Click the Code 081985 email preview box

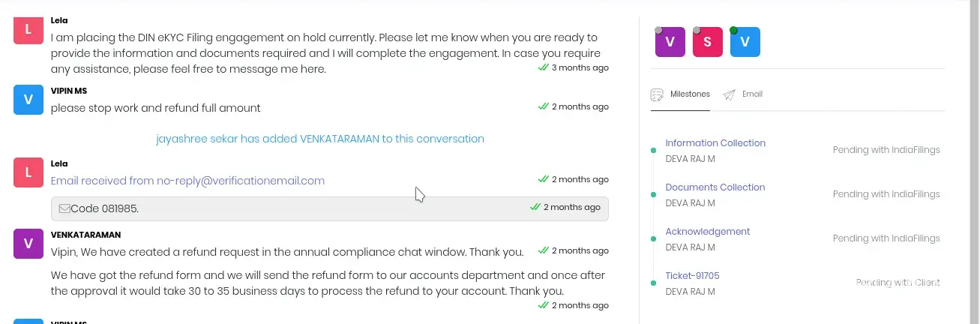(330, 208)
